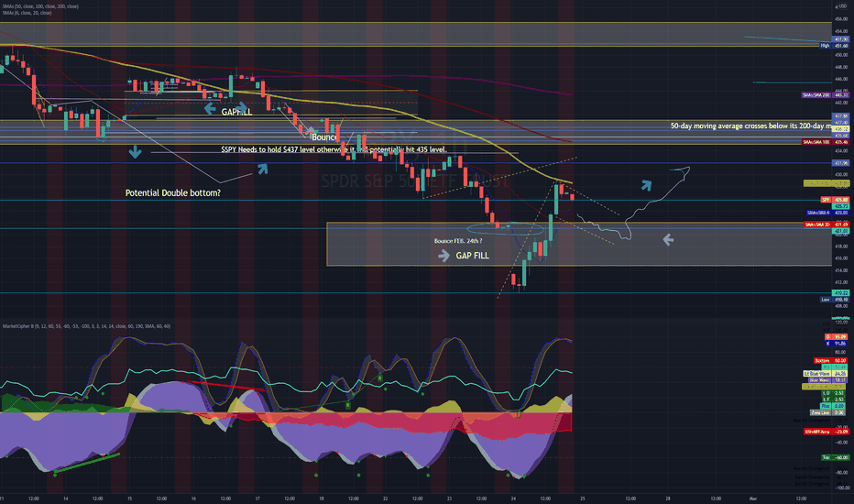Select the SMAs (6, close, 20, close) legend

[x=27, y=13]
